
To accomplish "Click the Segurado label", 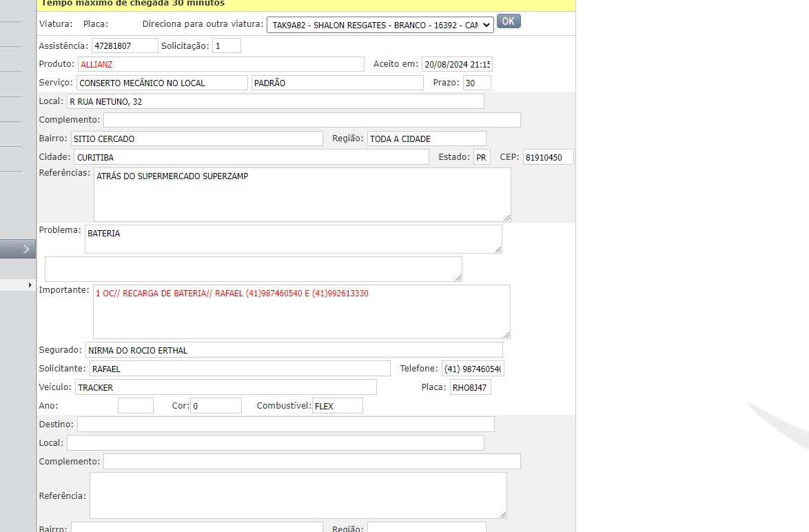I will pos(61,350).
